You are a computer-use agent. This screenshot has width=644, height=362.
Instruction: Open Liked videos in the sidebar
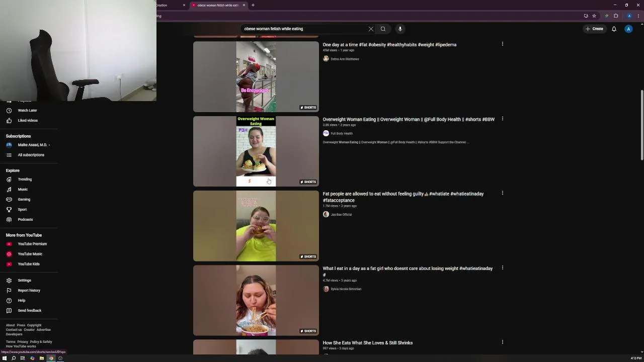(x=29, y=120)
